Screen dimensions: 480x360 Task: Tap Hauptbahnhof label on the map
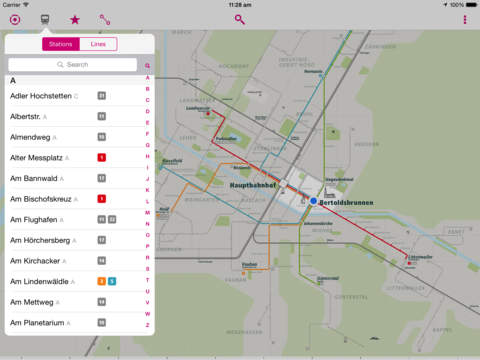(x=253, y=185)
